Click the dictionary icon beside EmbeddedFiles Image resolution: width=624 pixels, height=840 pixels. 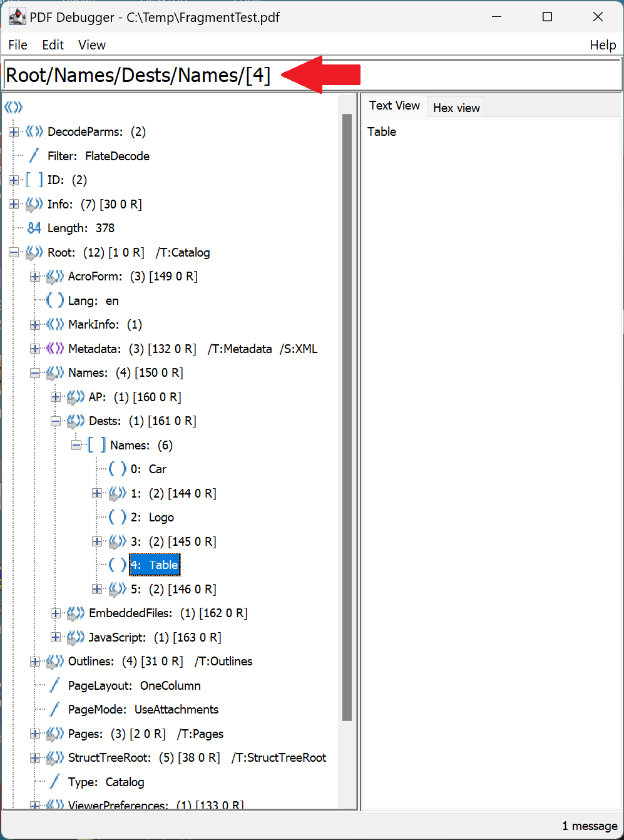tap(75, 613)
